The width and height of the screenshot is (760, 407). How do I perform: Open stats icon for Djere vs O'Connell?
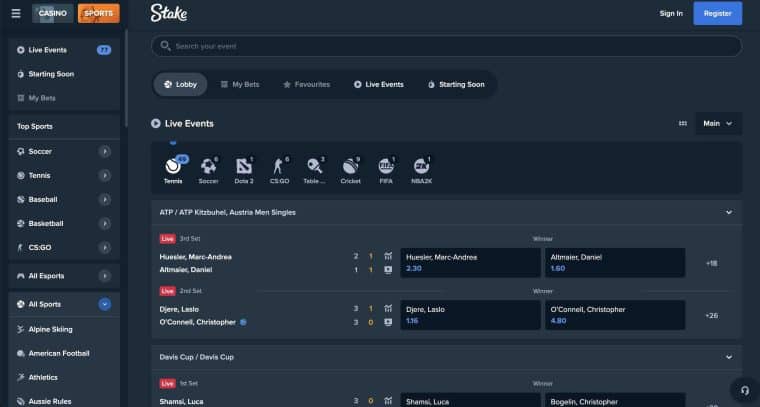[x=388, y=309]
